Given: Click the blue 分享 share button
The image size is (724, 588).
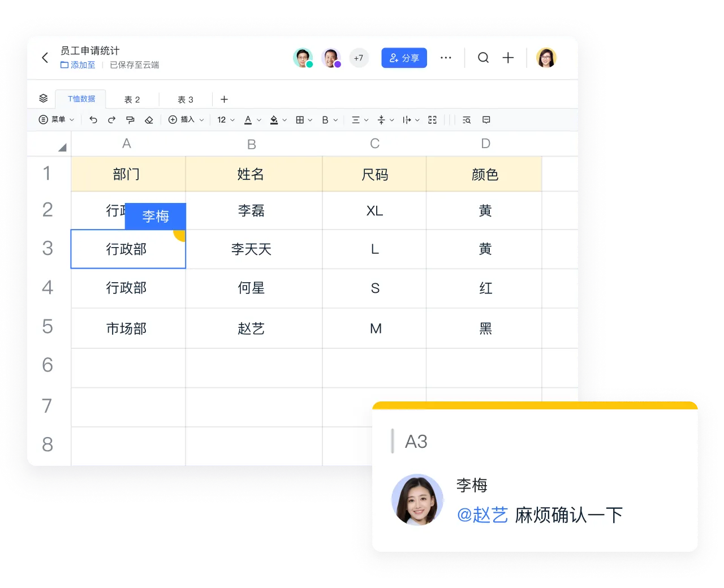Looking at the screenshot, I should point(404,58).
